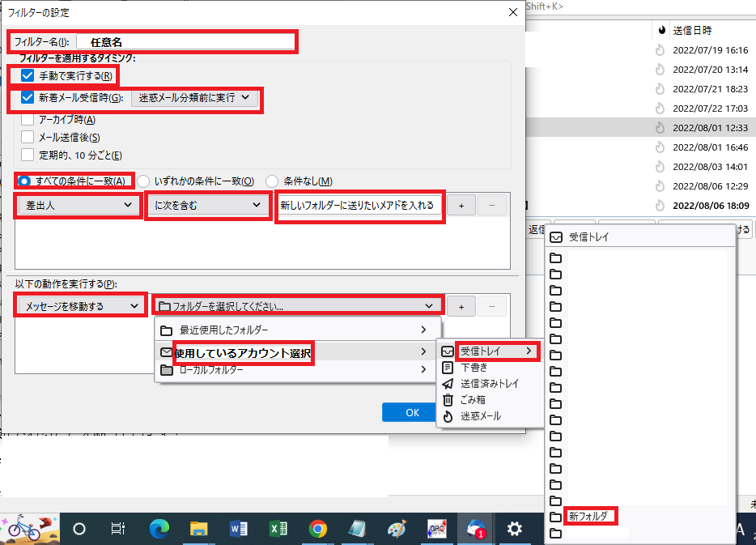Toggle the 新着メール受信時 checkbox
Screen dimensions: 756x545
28,97
